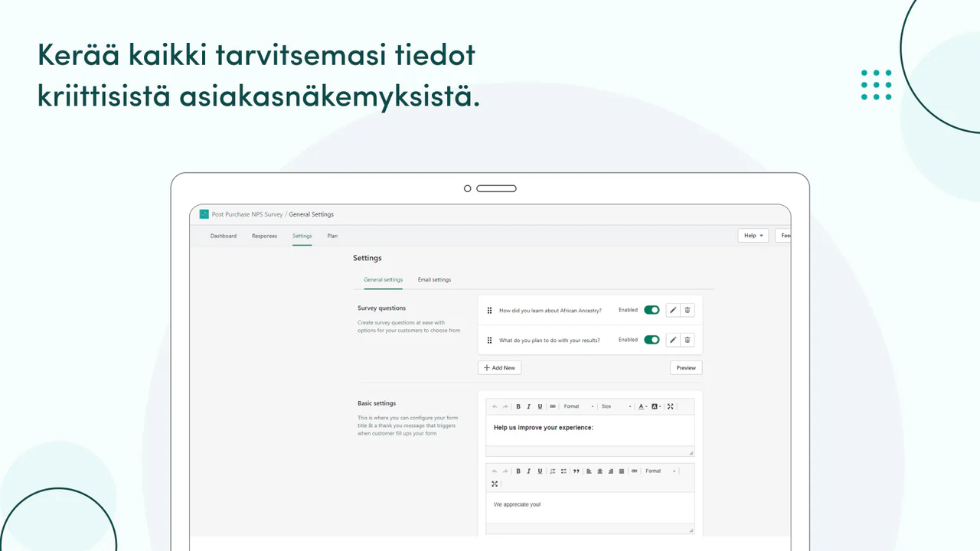
Task: Open Size dropdown in form title editor
Action: tap(616, 406)
